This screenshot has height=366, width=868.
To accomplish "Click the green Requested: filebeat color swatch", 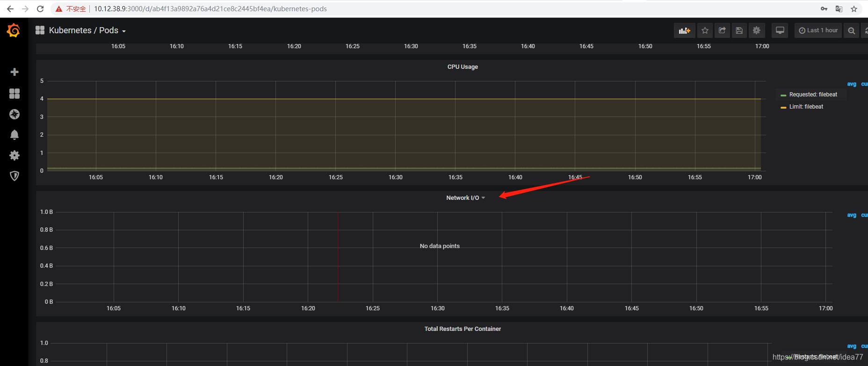I will coord(783,95).
